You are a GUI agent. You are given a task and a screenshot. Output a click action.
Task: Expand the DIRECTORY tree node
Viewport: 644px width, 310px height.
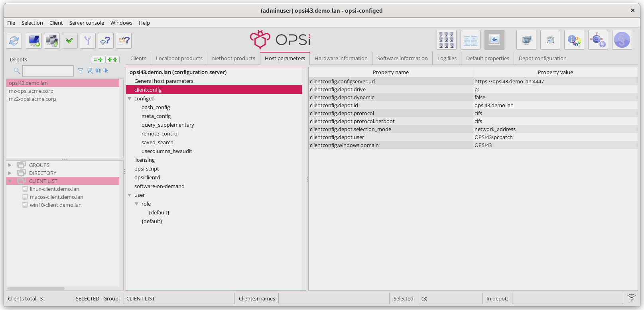pos(10,173)
